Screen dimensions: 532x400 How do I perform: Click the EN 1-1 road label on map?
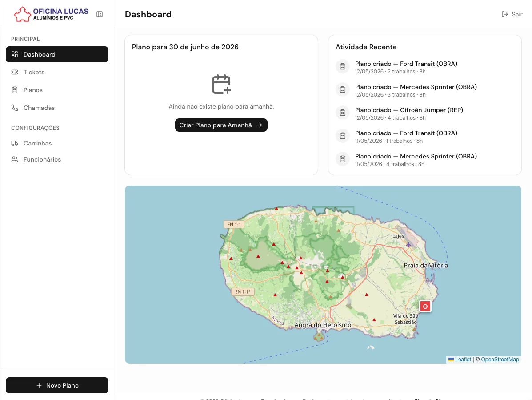(234, 224)
